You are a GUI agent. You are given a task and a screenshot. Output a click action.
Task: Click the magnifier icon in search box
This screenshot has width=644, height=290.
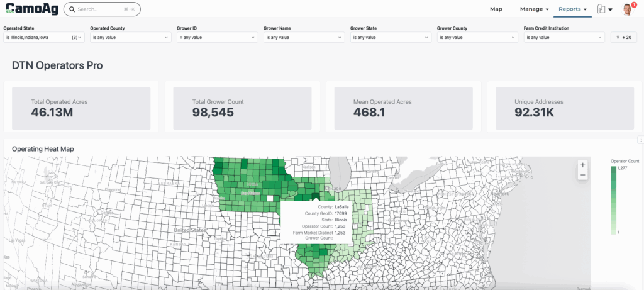72,9
